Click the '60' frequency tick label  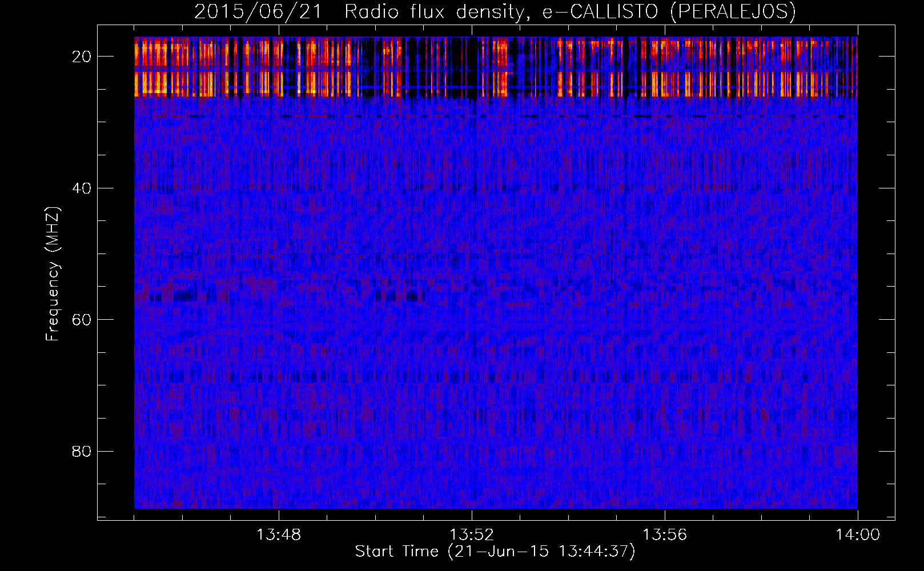82,319
